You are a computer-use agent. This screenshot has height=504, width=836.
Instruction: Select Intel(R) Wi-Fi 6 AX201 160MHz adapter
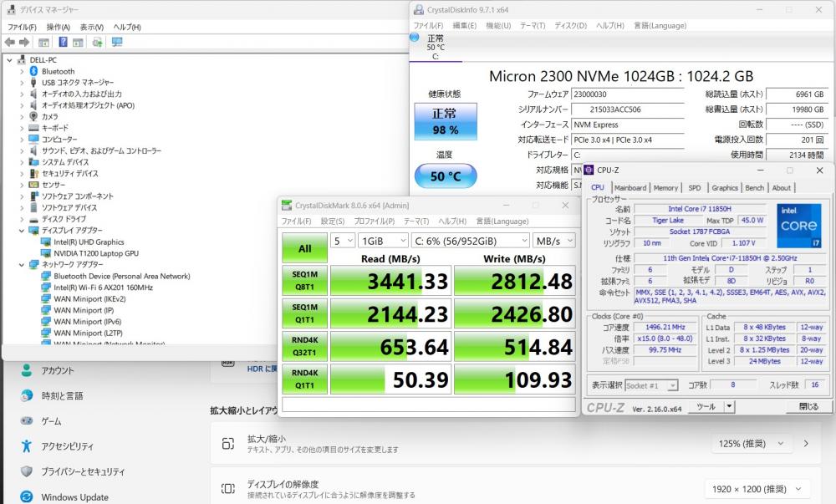[103, 288]
